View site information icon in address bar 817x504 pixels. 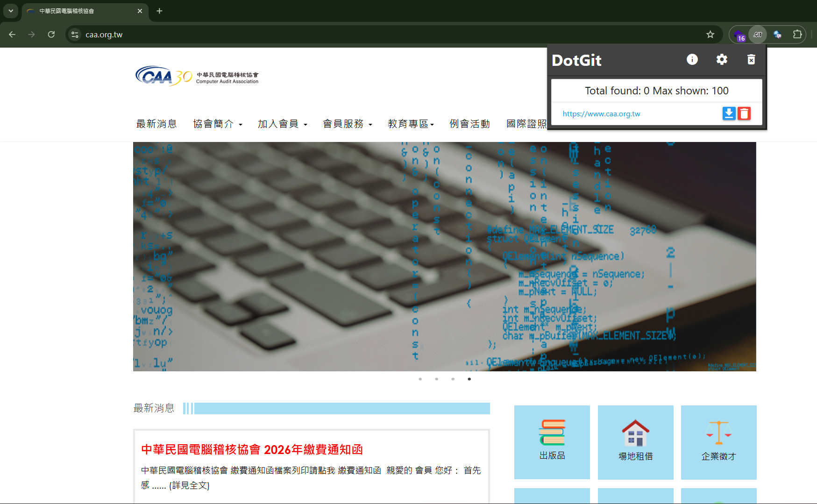click(75, 35)
